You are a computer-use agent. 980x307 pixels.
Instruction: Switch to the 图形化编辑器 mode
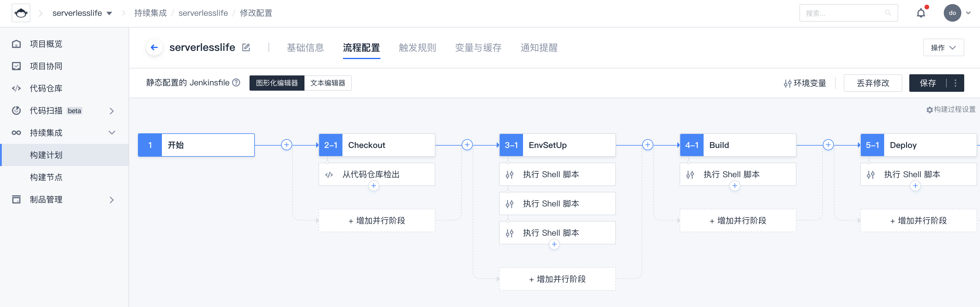tap(277, 83)
